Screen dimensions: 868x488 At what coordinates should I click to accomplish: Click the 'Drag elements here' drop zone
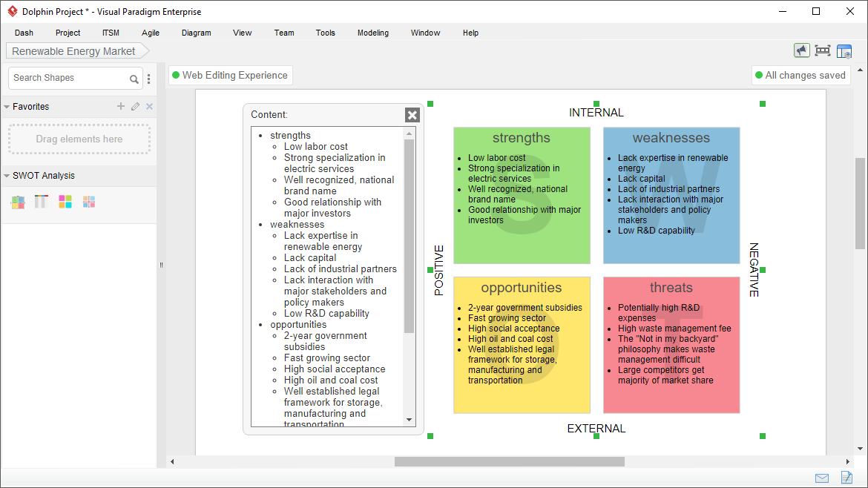79,139
